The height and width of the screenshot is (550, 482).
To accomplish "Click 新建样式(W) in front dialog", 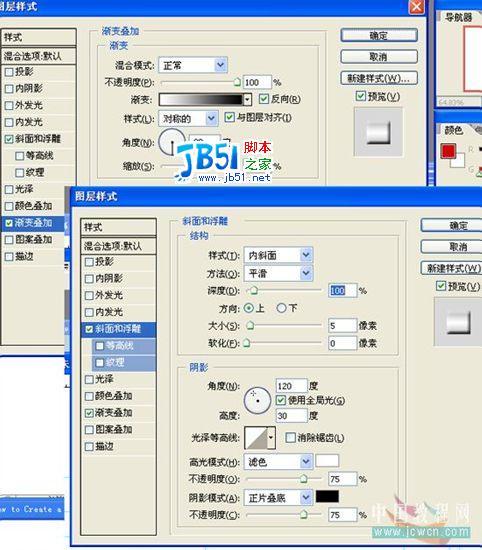I will click(x=451, y=268).
